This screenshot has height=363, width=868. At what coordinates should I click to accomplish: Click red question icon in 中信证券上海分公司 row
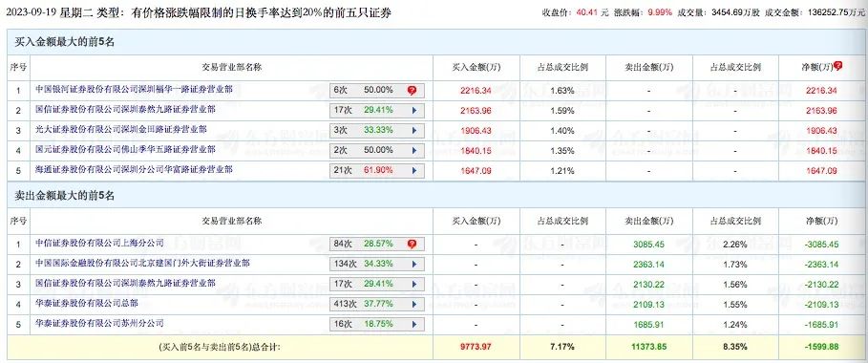[x=412, y=244]
